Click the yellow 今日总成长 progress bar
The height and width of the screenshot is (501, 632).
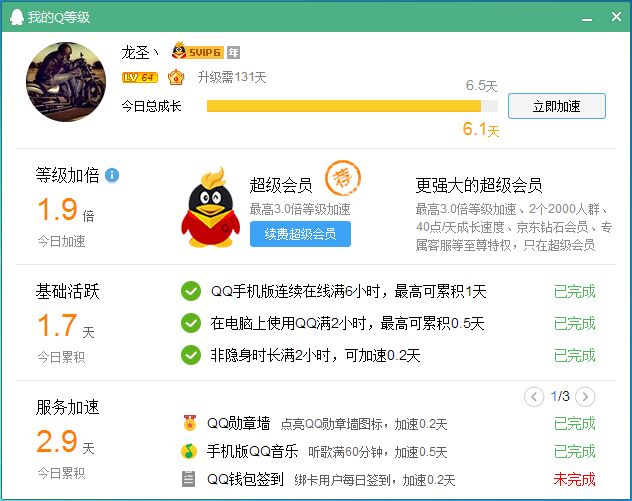352,106
